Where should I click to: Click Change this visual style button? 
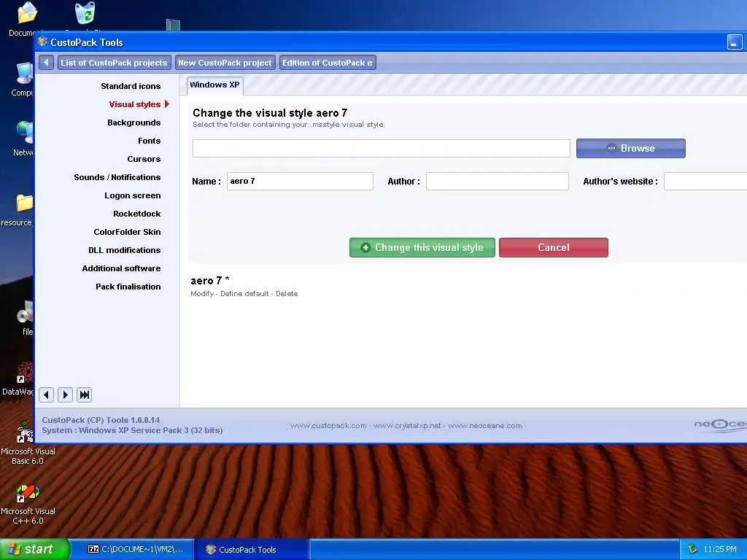pyautogui.click(x=422, y=248)
